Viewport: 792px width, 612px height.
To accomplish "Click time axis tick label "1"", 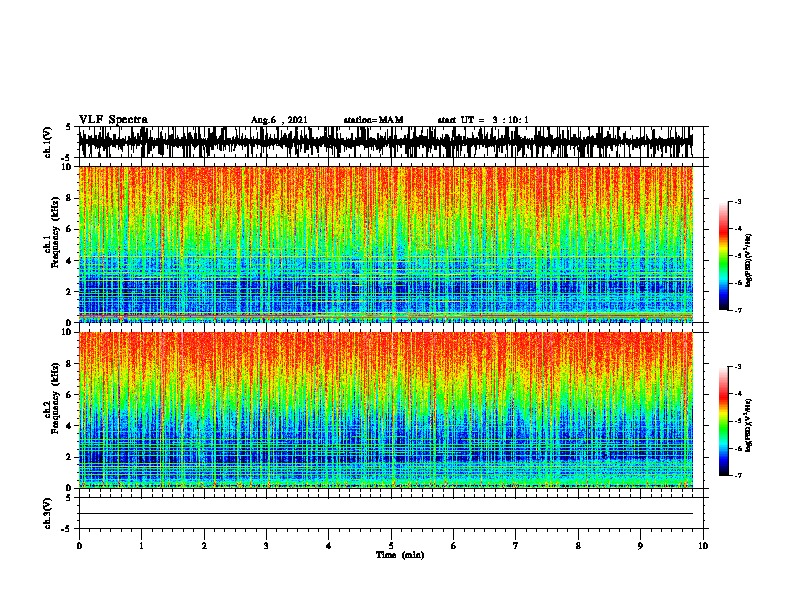I will [141, 546].
